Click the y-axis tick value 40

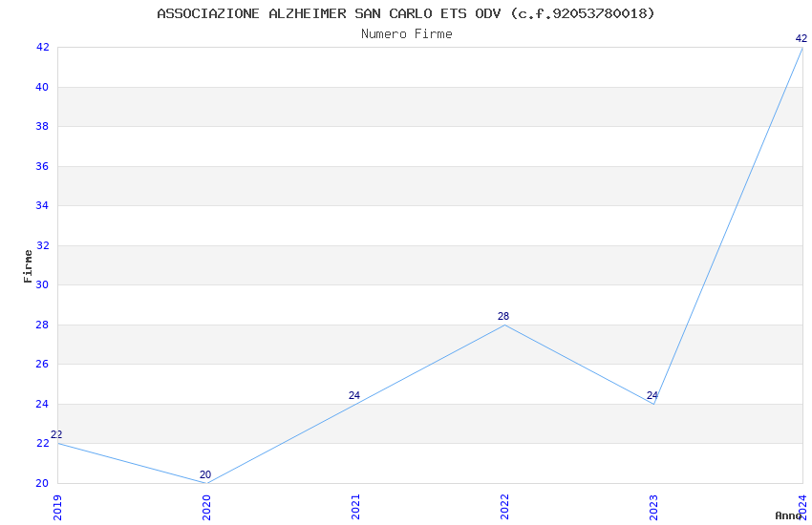[42, 87]
